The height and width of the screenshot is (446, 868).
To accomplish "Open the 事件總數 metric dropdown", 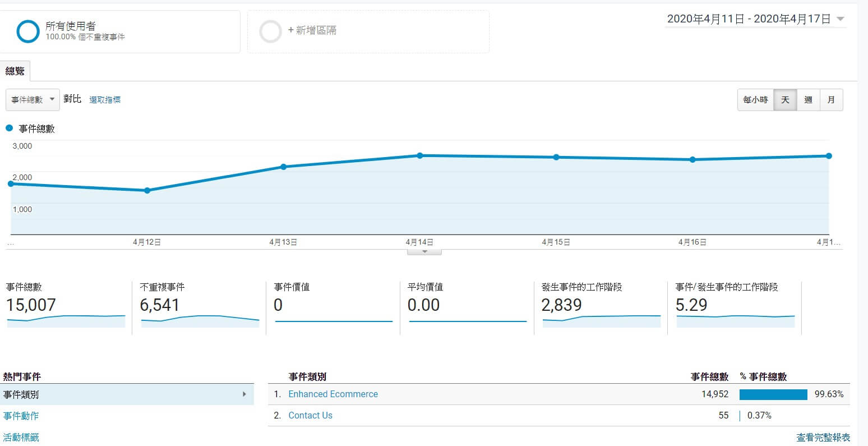I will click(33, 99).
